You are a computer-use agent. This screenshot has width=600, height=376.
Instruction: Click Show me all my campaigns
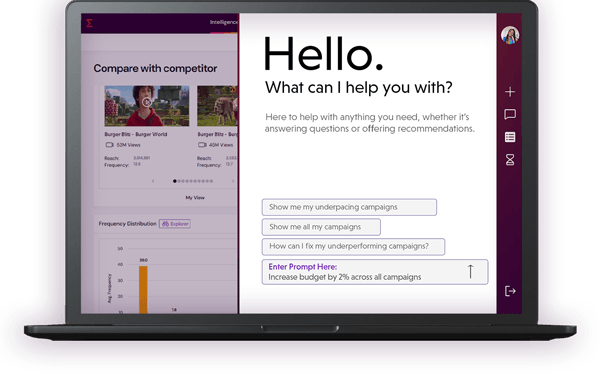pyautogui.click(x=321, y=227)
